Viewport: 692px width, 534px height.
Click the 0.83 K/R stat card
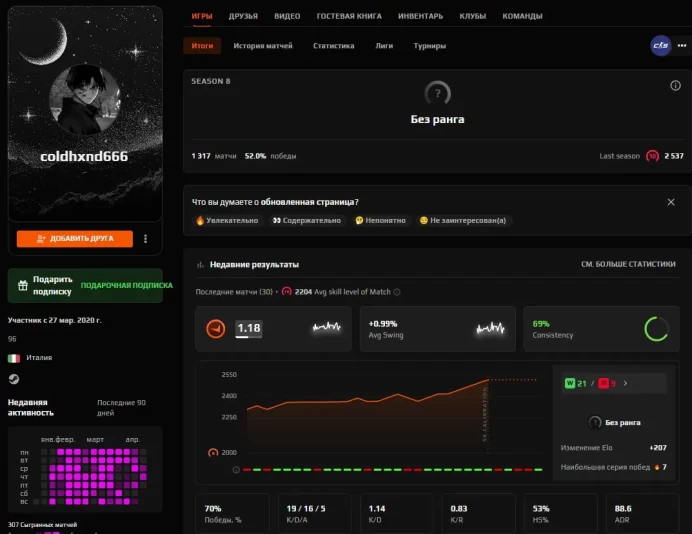[x=478, y=514]
